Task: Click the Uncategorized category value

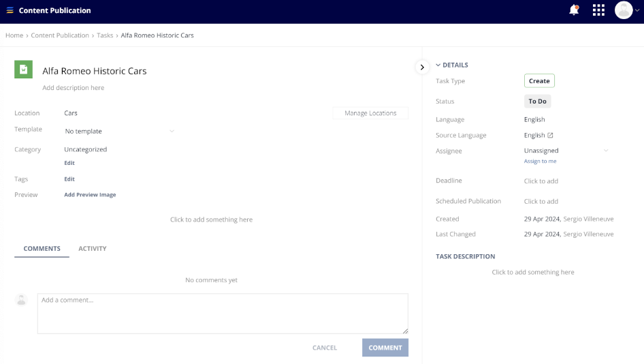Action: click(85, 149)
